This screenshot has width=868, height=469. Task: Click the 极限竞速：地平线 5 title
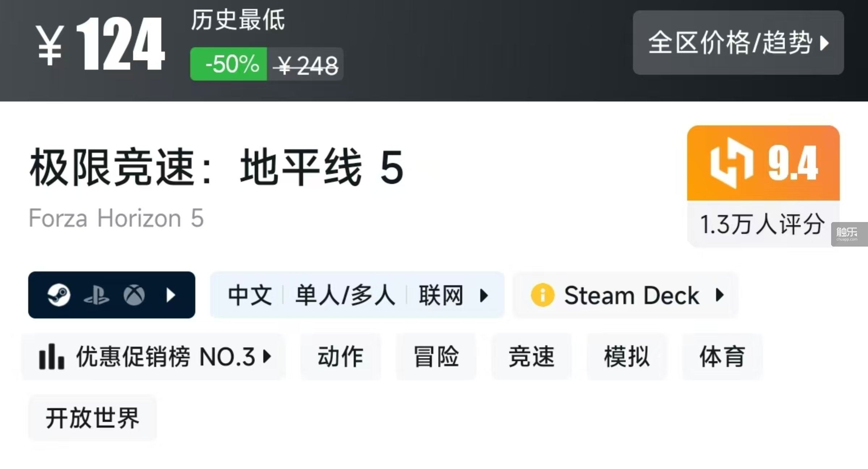pos(216,167)
